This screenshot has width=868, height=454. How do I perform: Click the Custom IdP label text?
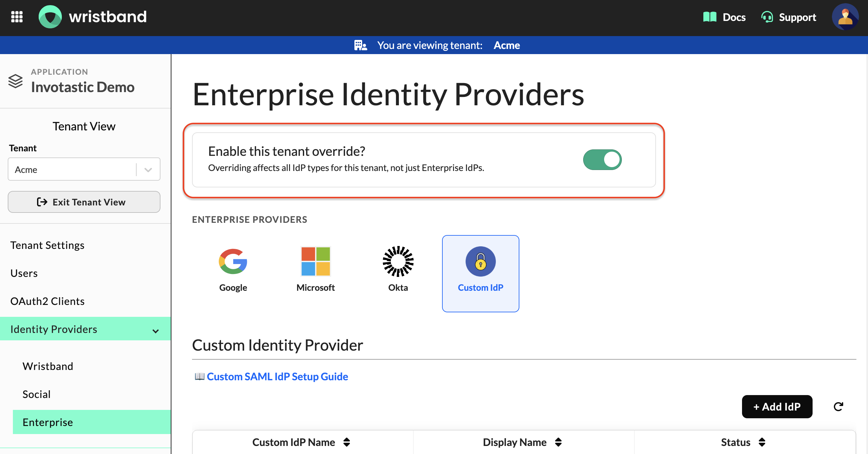[480, 287]
